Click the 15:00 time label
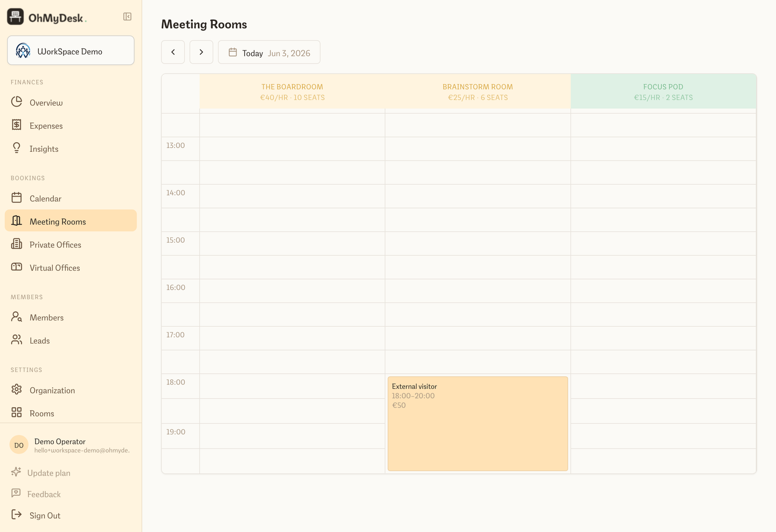The height and width of the screenshot is (532, 776). 176,240
